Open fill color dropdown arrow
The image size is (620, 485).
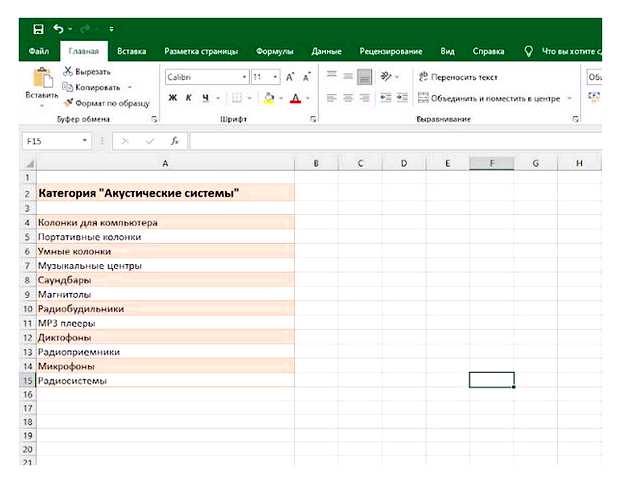(281, 98)
